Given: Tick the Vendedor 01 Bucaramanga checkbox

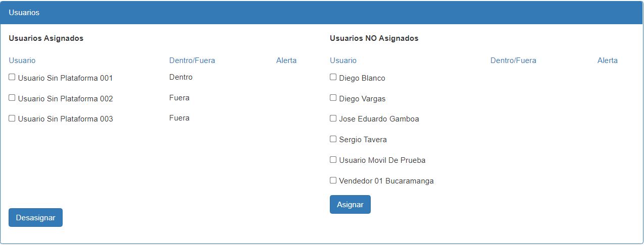Looking at the screenshot, I should pos(333,180).
